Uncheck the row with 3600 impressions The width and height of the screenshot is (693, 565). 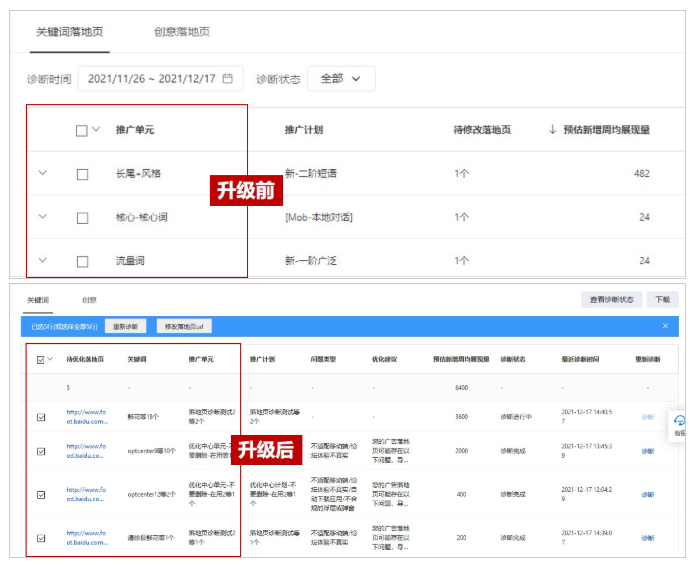(x=41, y=417)
